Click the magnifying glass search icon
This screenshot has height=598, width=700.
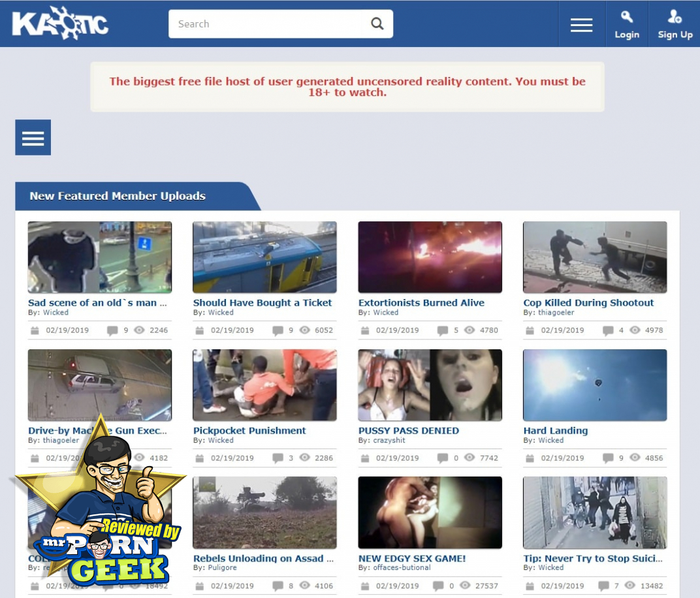click(x=377, y=24)
